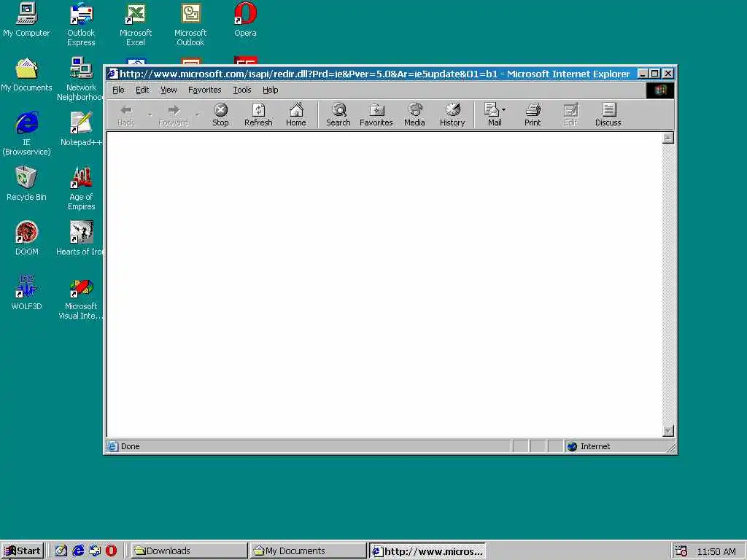Click the scrollbar down arrow
The width and height of the screenshot is (747, 560).
pos(668,430)
